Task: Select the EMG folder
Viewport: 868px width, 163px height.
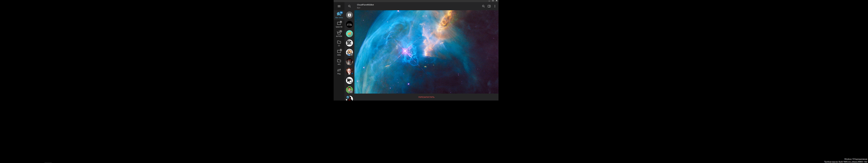Action: coord(339,52)
